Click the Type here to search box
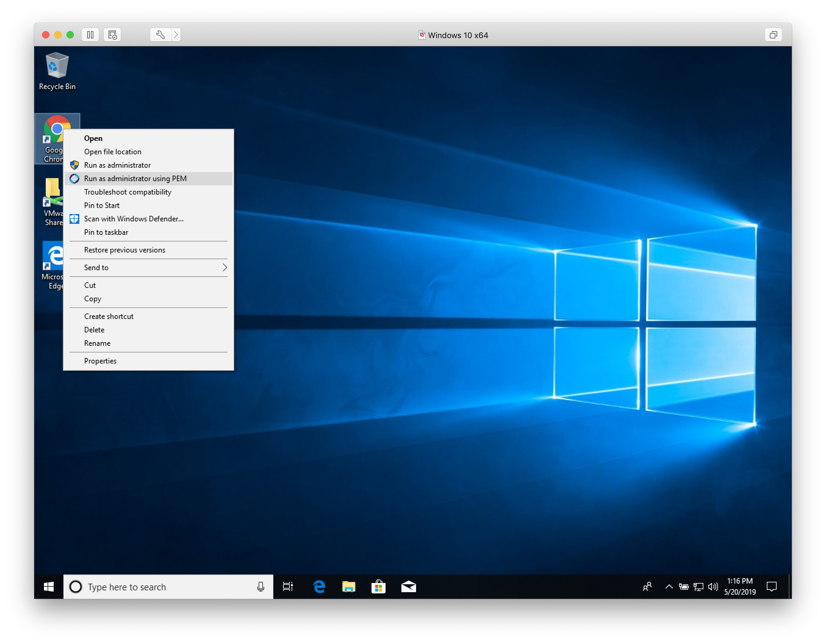 (168, 586)
